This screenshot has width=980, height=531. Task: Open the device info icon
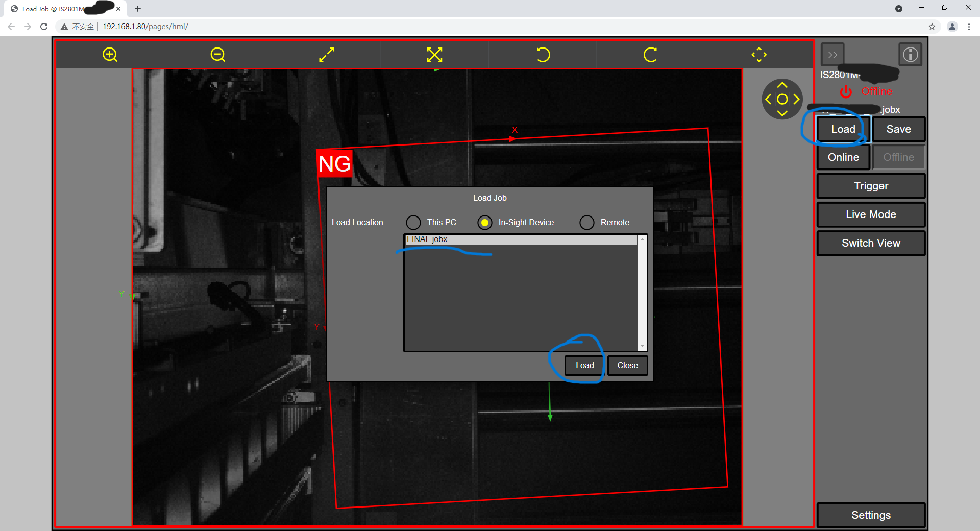(x=911, y=55)
